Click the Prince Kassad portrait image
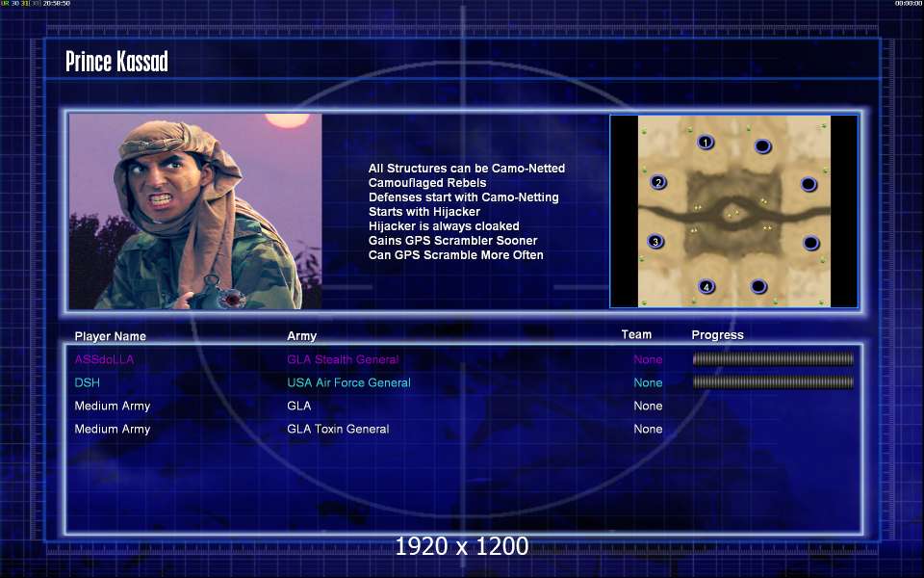924x578 pixels. point(195,211)
